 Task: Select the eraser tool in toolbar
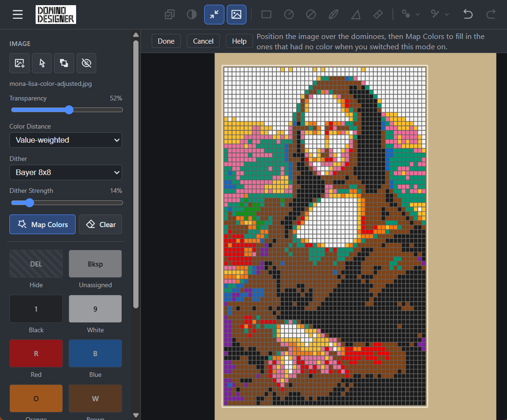[378, 15]
